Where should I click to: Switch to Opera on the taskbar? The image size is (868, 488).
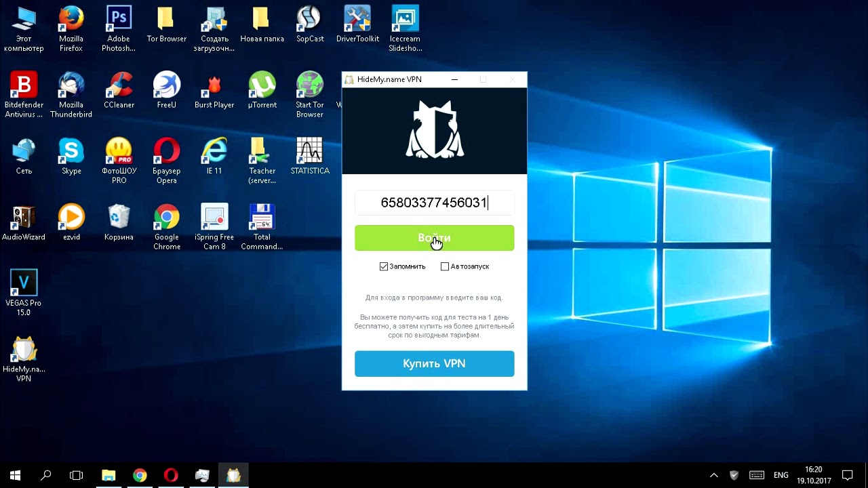(x=171, y=475)
